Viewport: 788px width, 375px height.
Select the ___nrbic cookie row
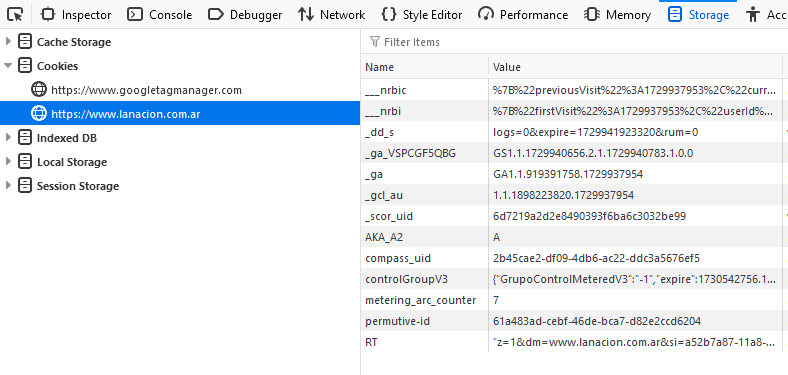point(574,90)
